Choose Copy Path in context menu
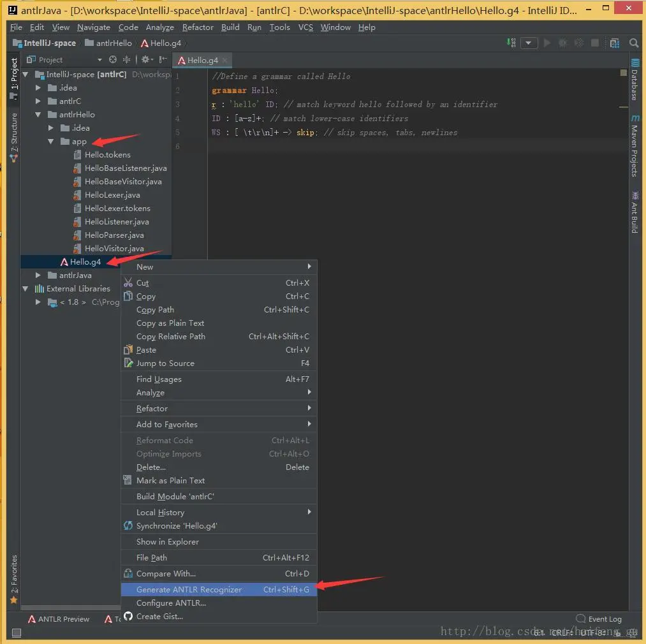The image size is (646, 644). click(219, 310)
